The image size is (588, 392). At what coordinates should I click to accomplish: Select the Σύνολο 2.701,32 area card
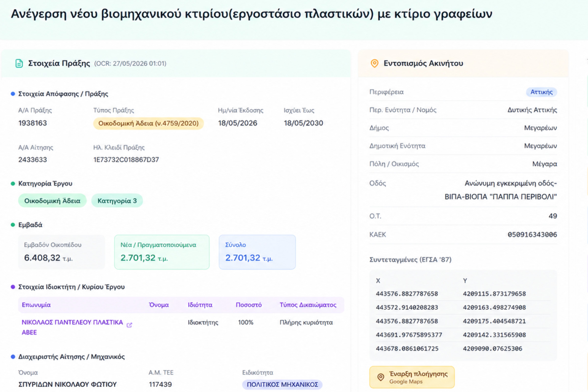pos(257,252)
